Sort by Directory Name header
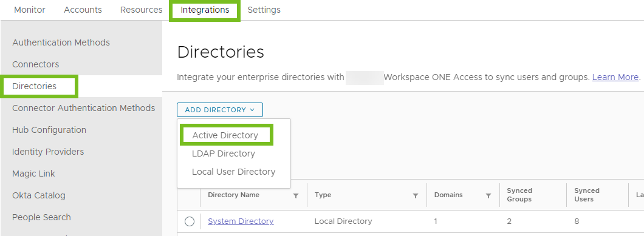This screenshot has height=236, width=644. (x=233, y=195)
